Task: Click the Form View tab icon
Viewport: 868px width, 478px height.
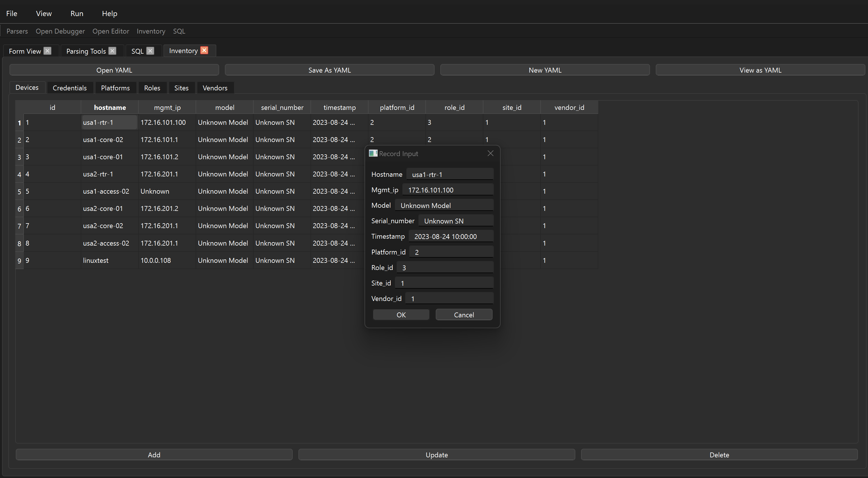Action: pos(48,50)
